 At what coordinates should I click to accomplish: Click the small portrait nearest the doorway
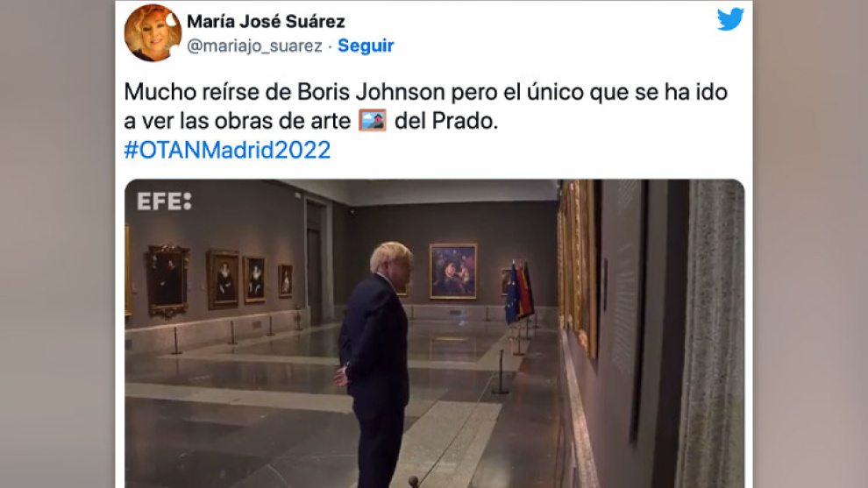[x=286, y=280]
